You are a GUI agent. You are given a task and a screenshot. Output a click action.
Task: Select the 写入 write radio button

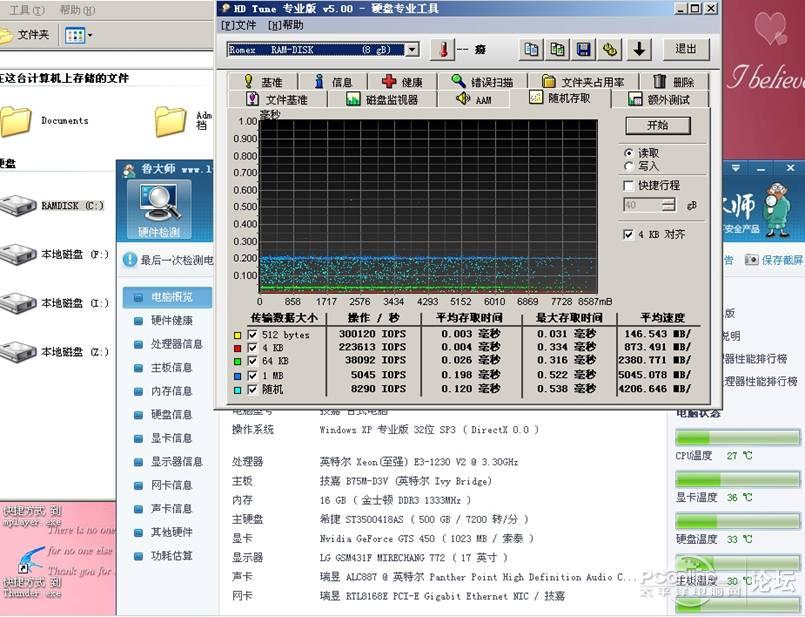[x=628, y=166]
